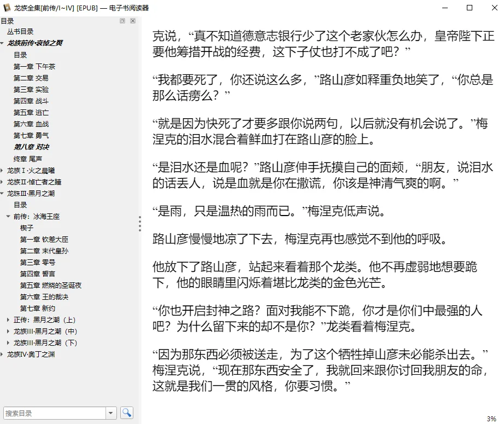Screen dimensions: 504x424
Task: Expand the 龙族Ⅰ·火之晨曦 section
Action: (2, 171)
